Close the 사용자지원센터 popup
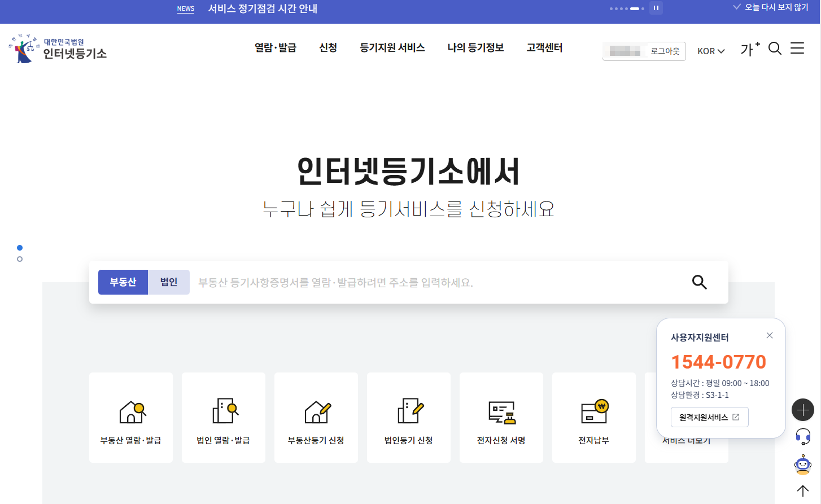 [x=770, y=335]
